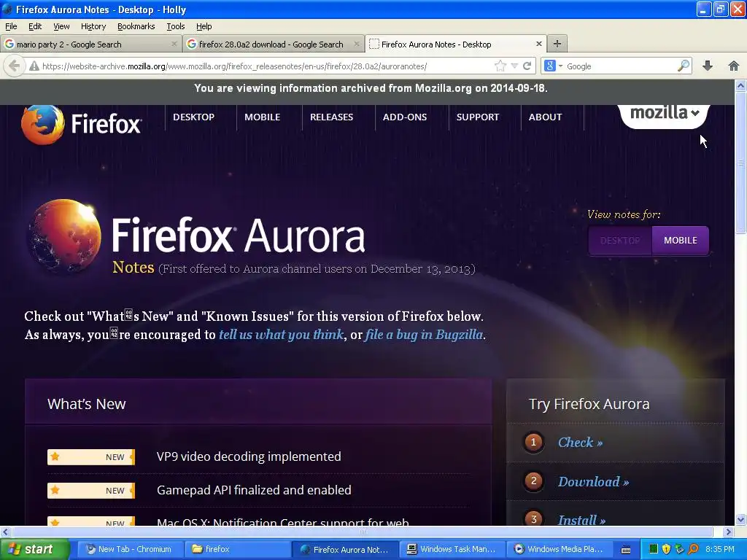Click the yellow security shield tray icon

667,549
